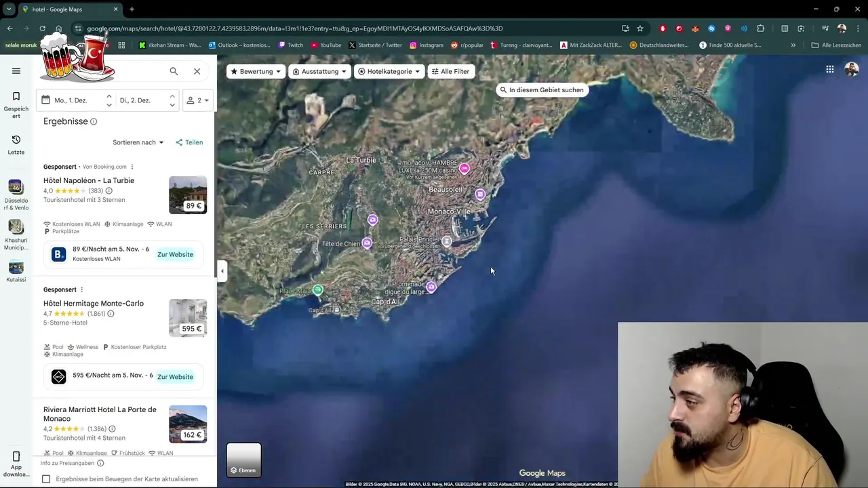Click In diesem Gebiet suchen button
Image resolution: width=868 pixels, height=488 pixels.
541,89
